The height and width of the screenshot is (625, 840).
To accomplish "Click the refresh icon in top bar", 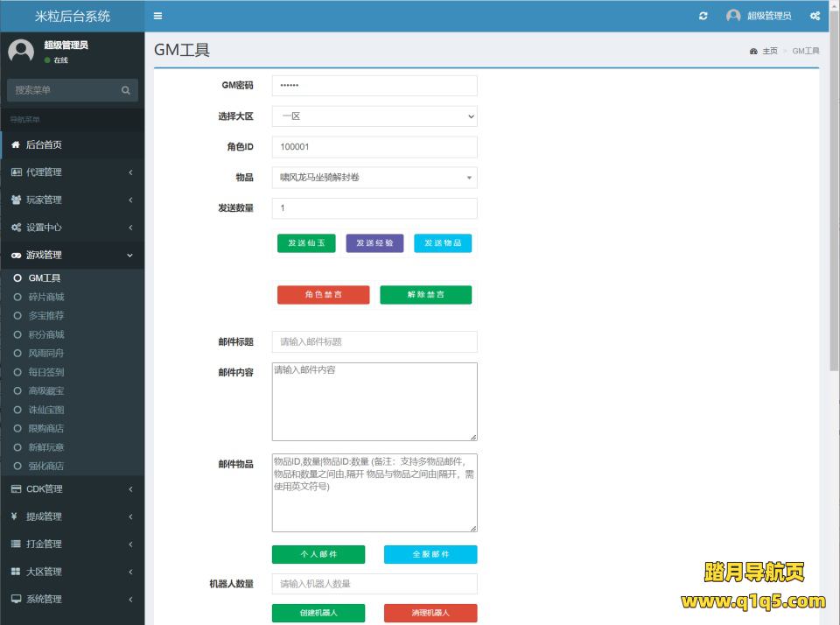I will [703, 16].
